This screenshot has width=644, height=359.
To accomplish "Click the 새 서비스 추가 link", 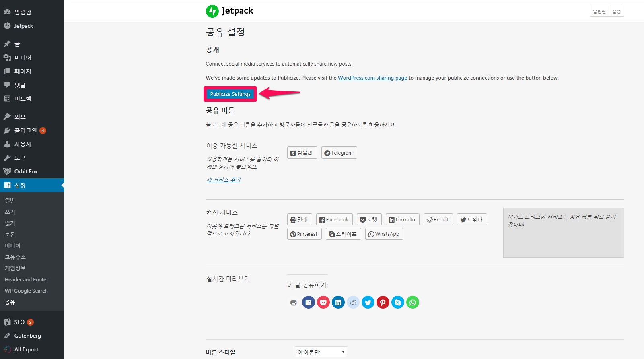I will [223, 180].
